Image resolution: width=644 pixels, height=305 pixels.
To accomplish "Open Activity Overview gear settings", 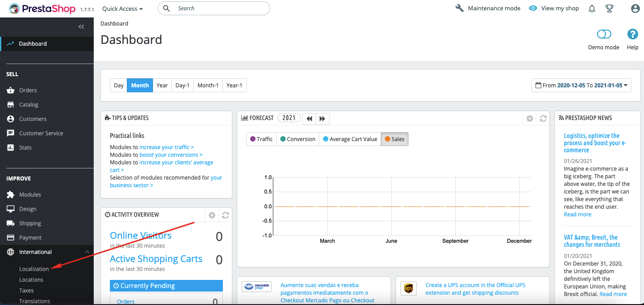I will point(212,215).
